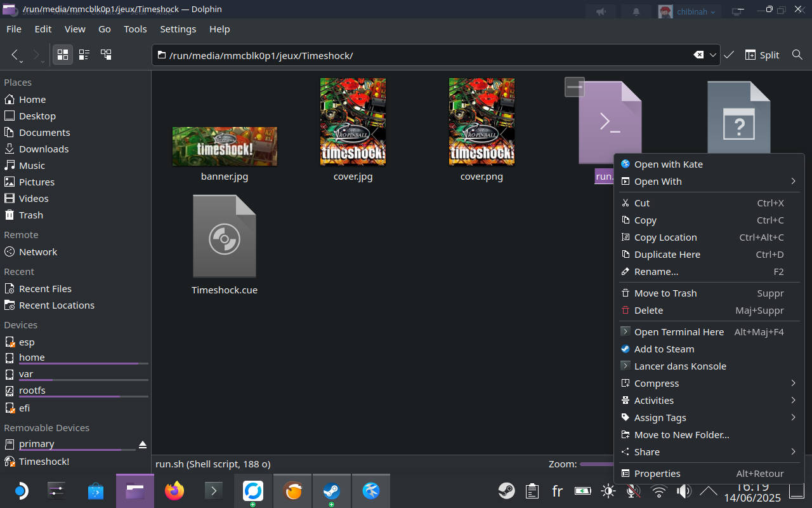Go back to previous folder

pos(16,55)
